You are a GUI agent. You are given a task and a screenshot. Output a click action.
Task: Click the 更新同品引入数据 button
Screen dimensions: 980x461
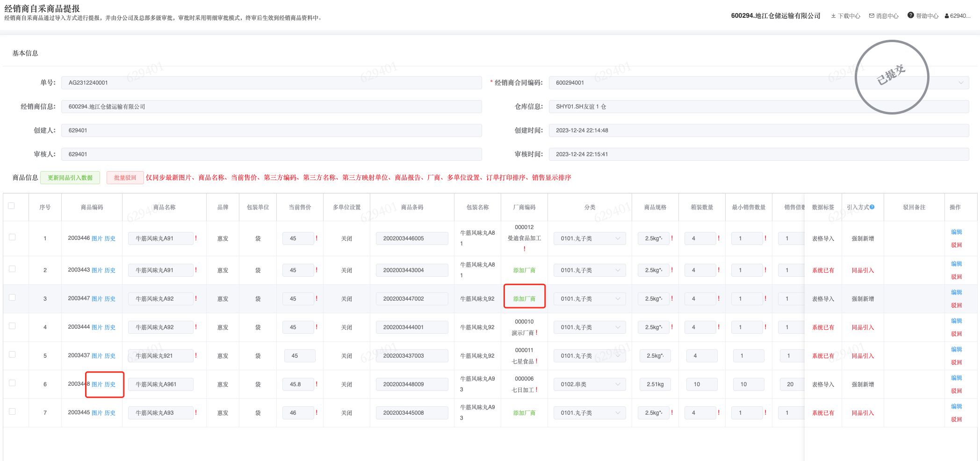[70, 178]
